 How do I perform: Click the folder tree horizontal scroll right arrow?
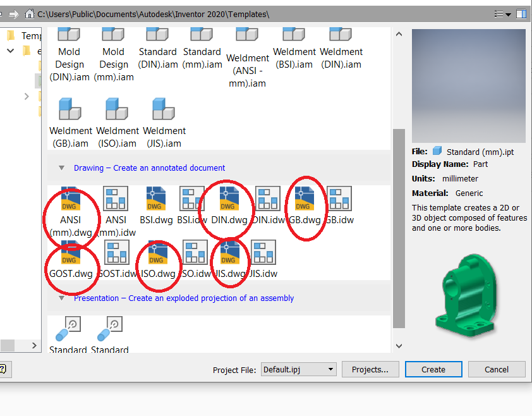coord(34,345)
